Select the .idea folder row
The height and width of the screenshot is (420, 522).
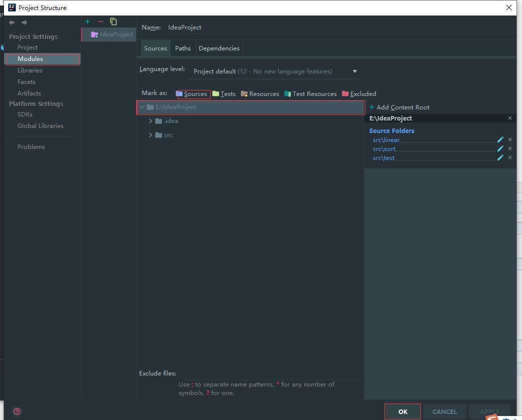click(251, 121)
